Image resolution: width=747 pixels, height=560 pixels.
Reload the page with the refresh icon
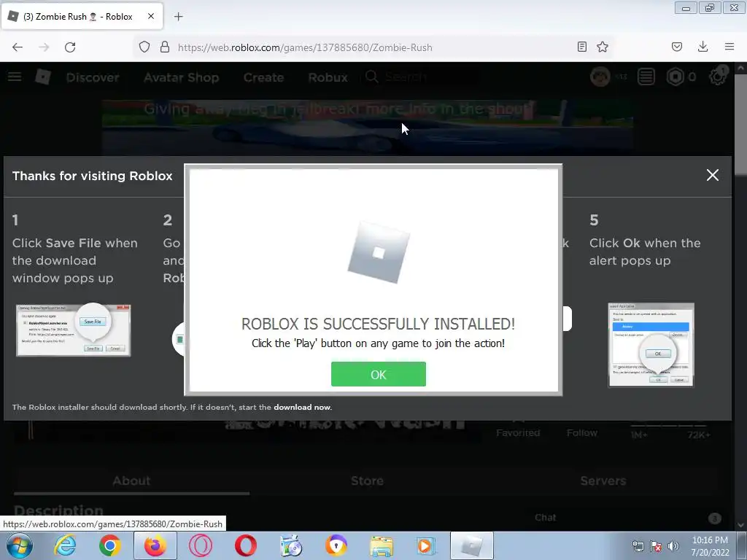pyautogui.click(x=70, y=47)
